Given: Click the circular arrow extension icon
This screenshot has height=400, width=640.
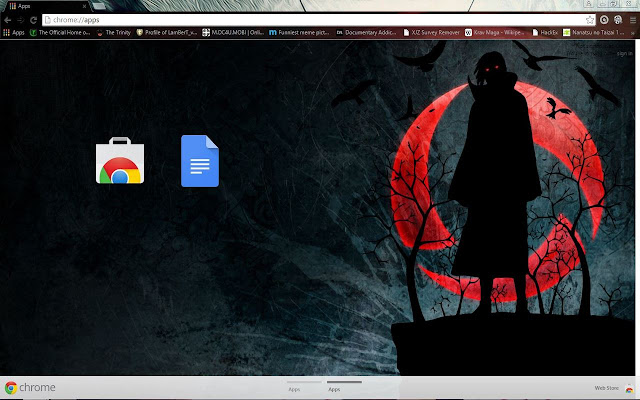Looking at the screenshot, I should pyautogui.click(x=604, y=20).
